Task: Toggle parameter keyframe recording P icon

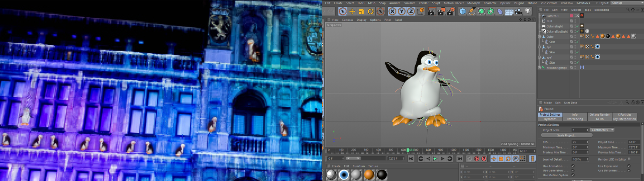Action: (x=516, y=159)
